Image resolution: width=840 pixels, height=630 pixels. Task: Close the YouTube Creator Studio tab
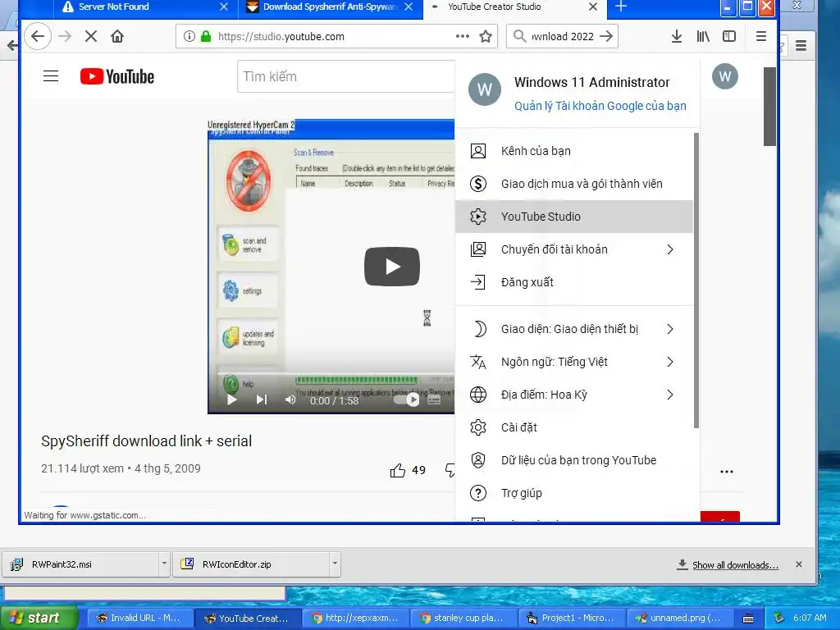592,7
